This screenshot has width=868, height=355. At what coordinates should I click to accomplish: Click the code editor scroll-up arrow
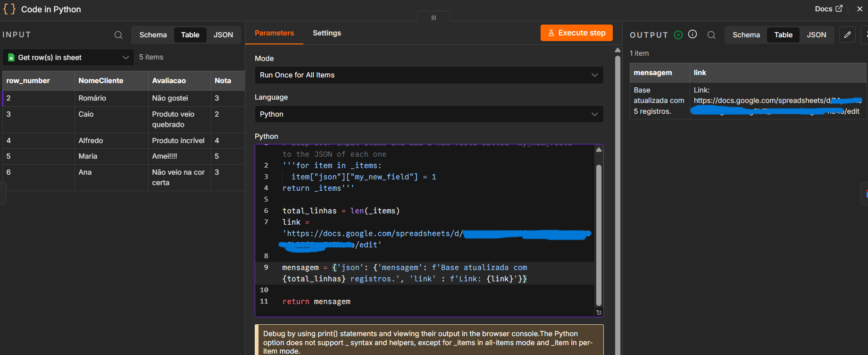pyautogui.click(x=599, y=150)
